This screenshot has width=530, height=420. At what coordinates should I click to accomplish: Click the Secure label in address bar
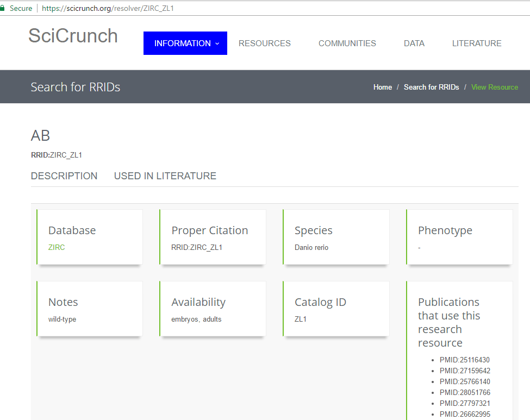[x=21, y=8]
